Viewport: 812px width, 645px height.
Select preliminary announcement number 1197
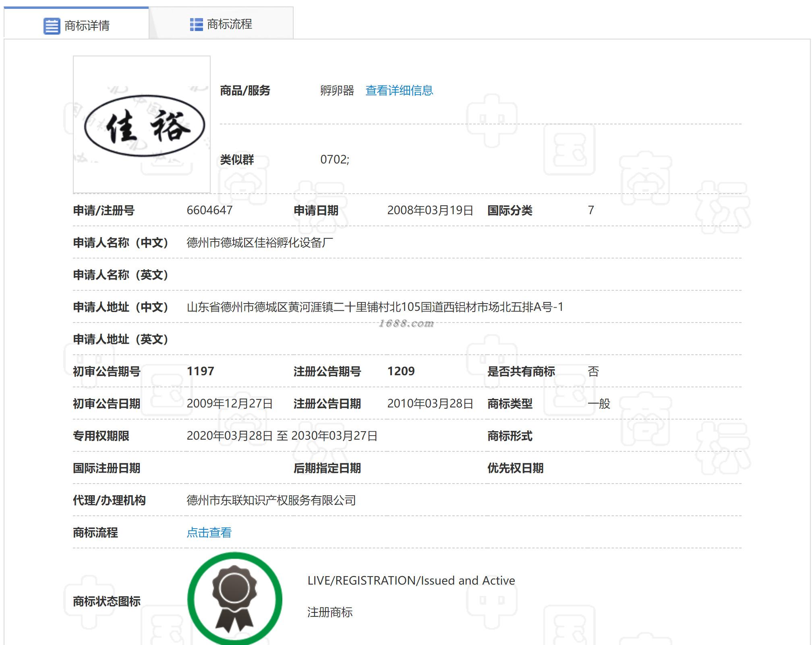point(200,371)
